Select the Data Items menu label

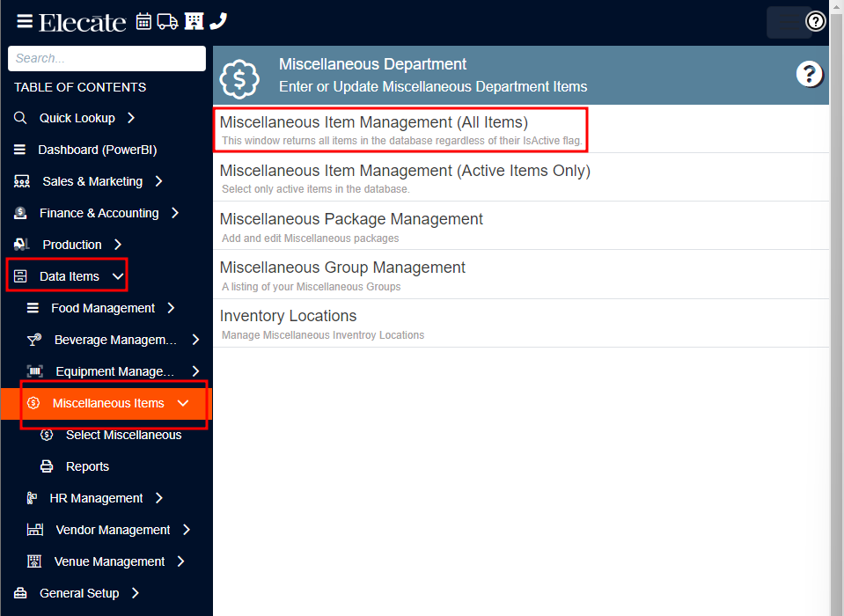[x=70, y=276]
